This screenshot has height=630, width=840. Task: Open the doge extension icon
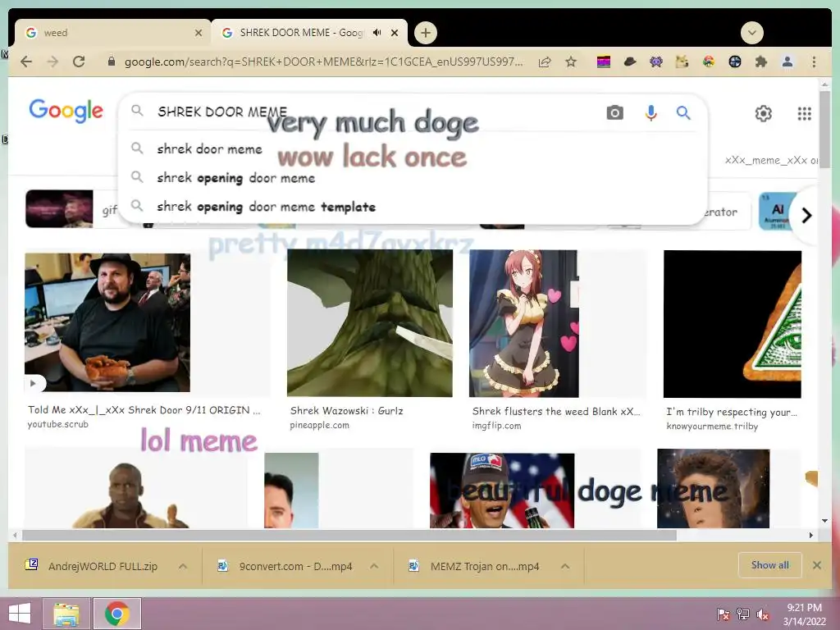pyautogui.click(x=682, y=62)
